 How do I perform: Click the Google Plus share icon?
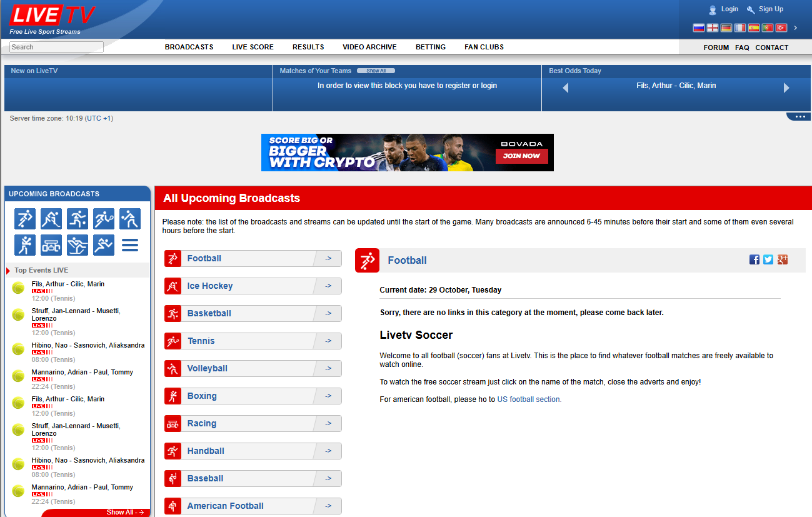tap(782, 259)
